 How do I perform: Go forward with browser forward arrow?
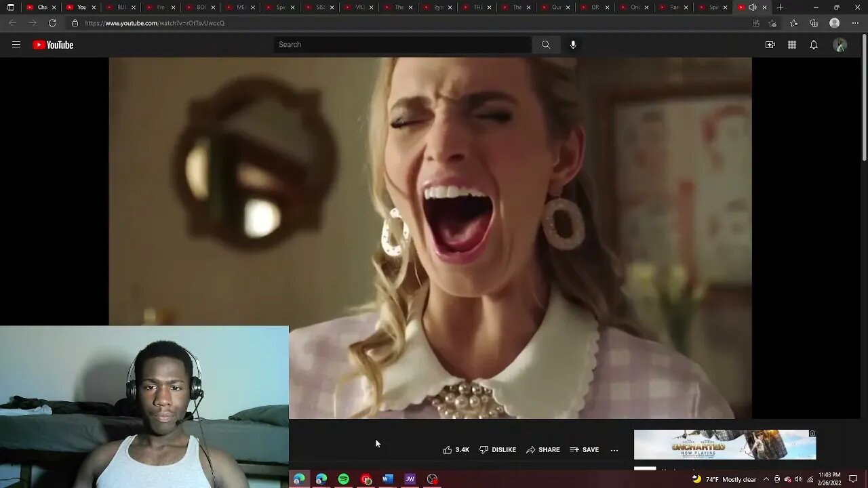click(x=32, y=23)
